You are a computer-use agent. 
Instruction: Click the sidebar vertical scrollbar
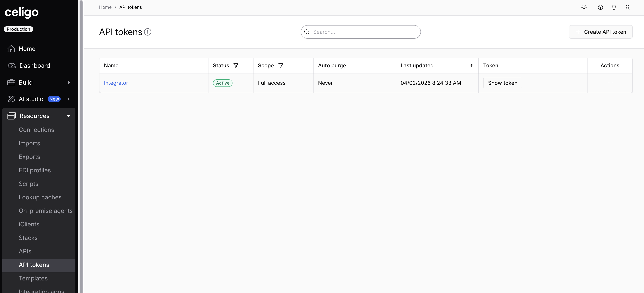(81, 146)
